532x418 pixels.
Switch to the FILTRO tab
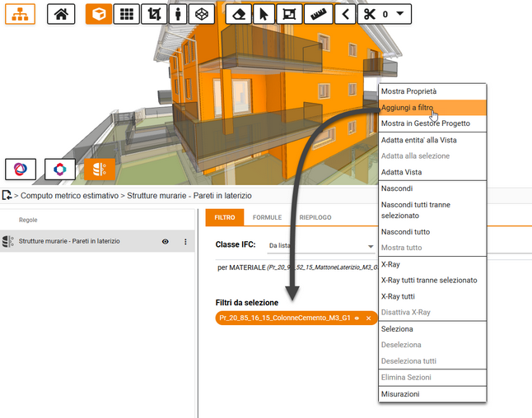point(225,217)
